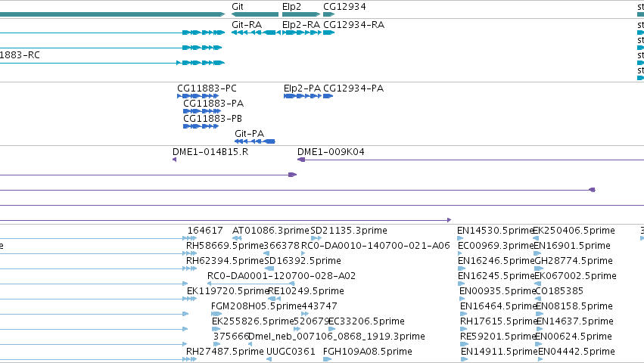This screenshot has height=363, width=644.
Task: Click the EN04442.5prime EST label
Action: (576, 352)
